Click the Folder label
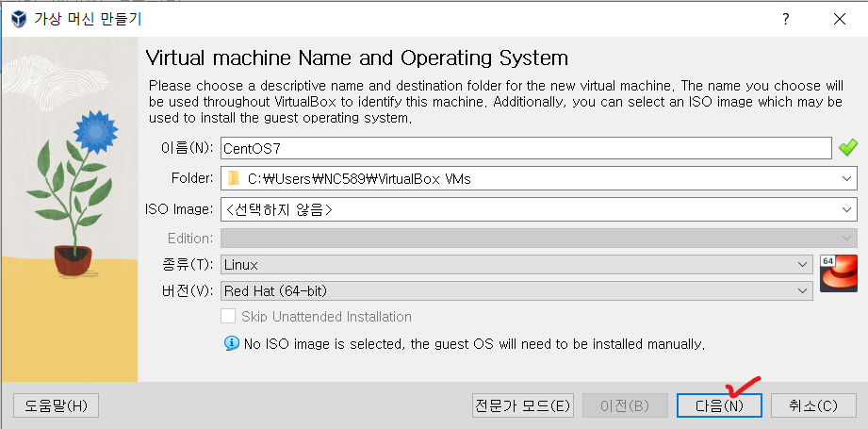 192,178
